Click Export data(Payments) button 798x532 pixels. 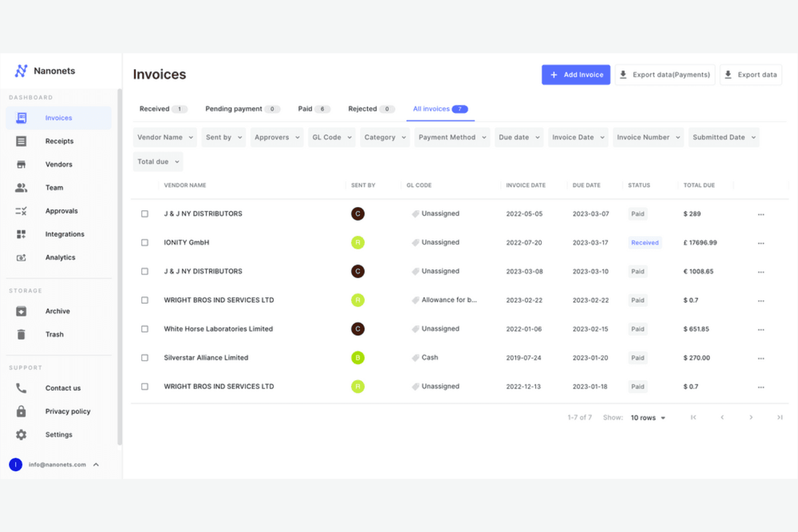pos(665,75)
